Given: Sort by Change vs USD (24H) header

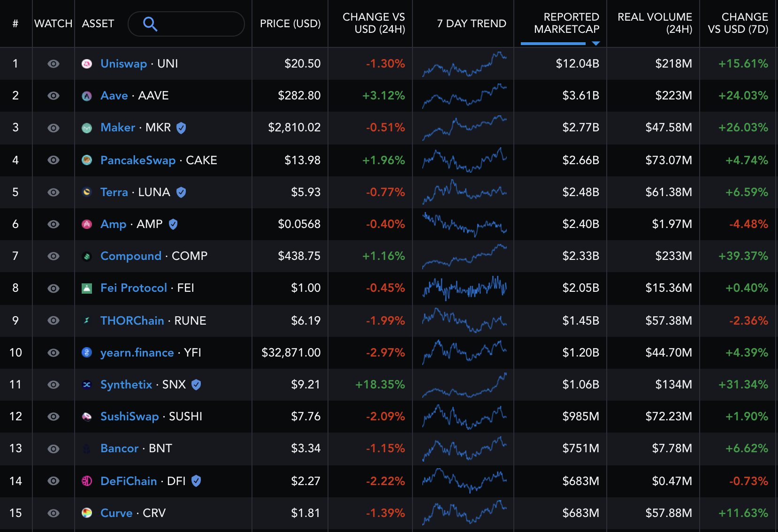Looking at the screenshot, I should [374, 23].
